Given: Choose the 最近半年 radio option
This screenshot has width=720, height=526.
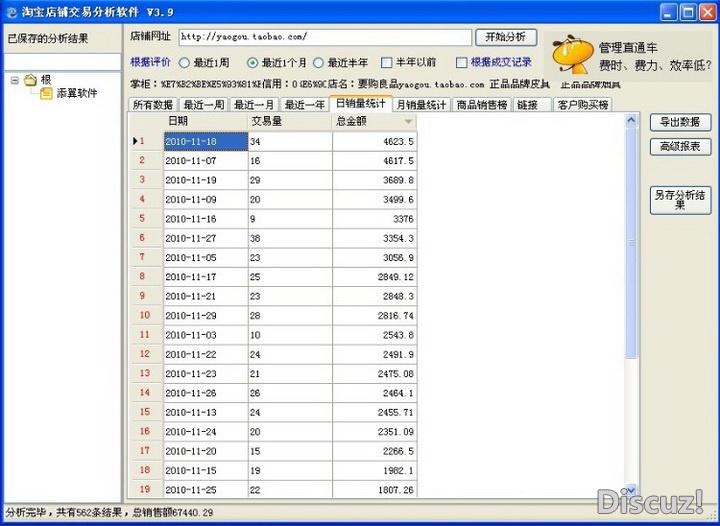Looking at the screenshot, I should [x=319, y=62].
